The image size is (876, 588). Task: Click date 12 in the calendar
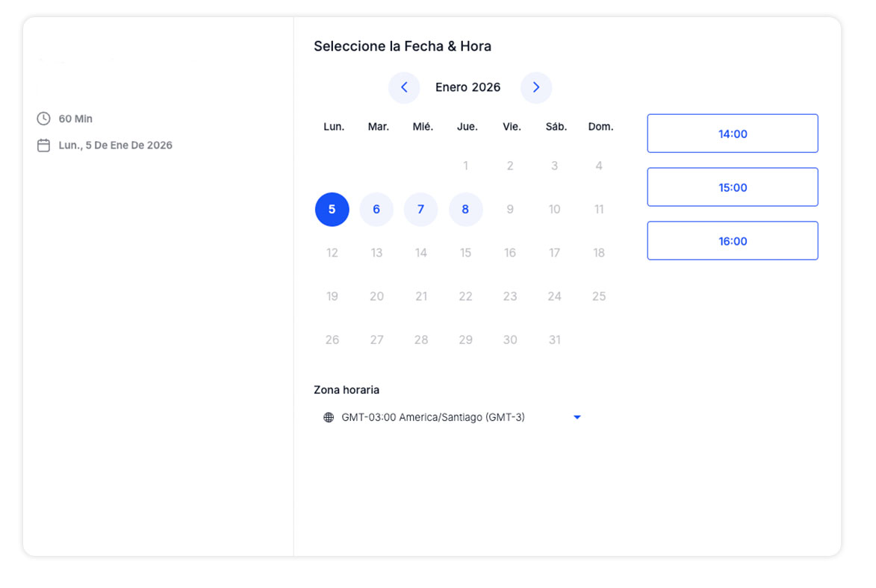[332, 253]
